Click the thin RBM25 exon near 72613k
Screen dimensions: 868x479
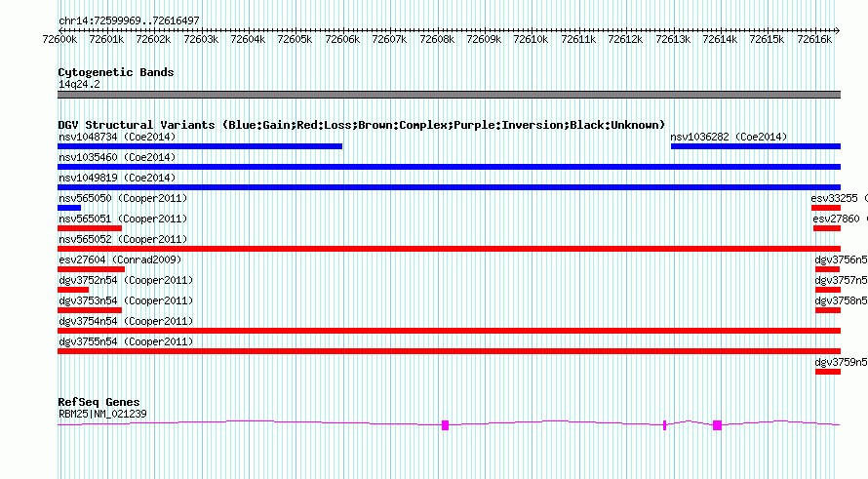click(664, 425)
